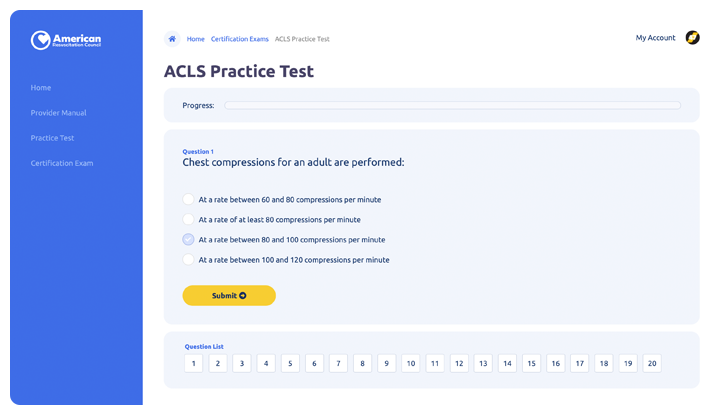Pick 100 to 120 compressions per minute option
The height and width of the screenshot is (416, 727).
[189, 259]
